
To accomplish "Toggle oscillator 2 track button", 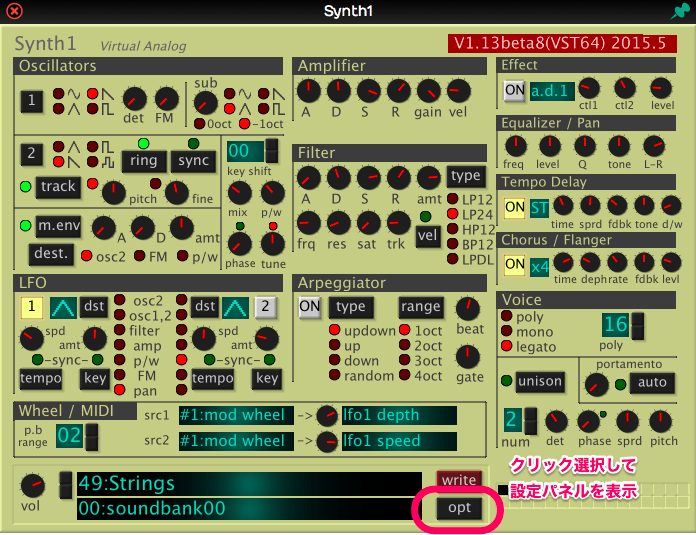I will [x=58, y=186].
